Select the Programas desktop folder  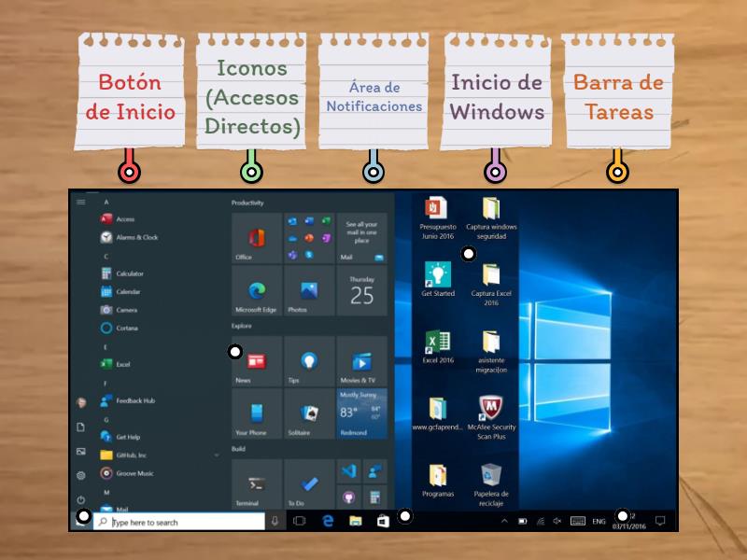[x=438, y=481]
